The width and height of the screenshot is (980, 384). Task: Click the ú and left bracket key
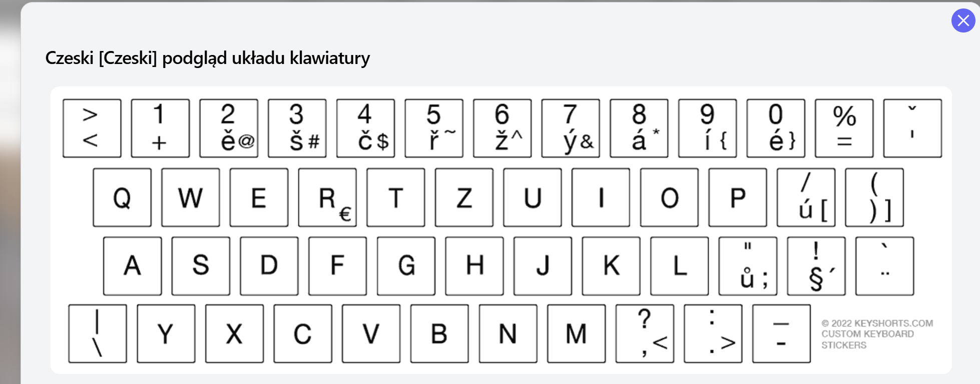click(x=806, y=197)
